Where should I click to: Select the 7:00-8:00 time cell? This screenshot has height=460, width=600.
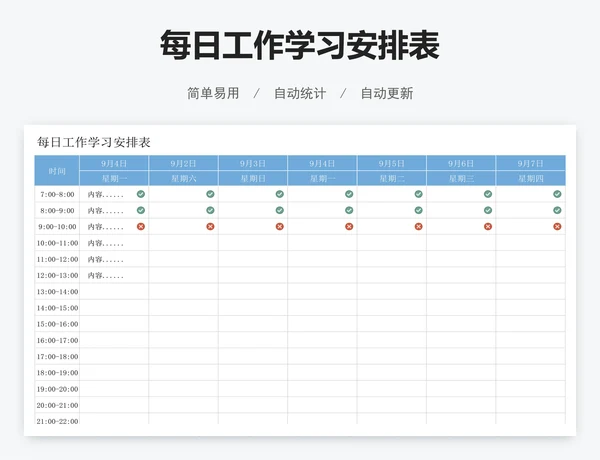pyautogui.click(x=57, y=194)
